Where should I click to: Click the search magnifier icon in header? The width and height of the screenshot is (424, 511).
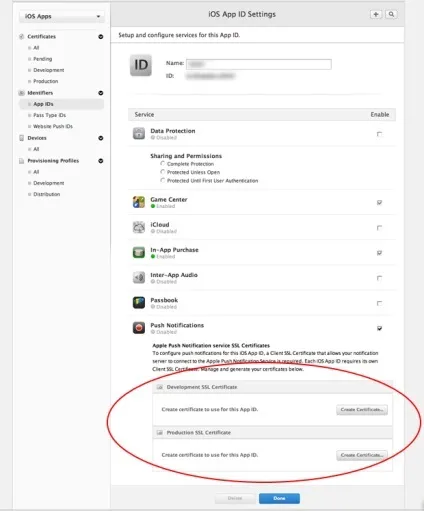click(x=391, y=14)
